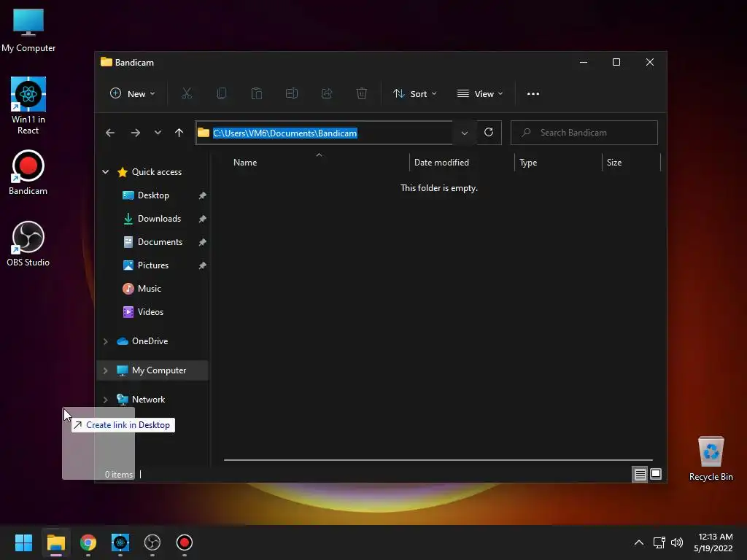Click the Cut scissors icon in toolbar

[186, 93]
